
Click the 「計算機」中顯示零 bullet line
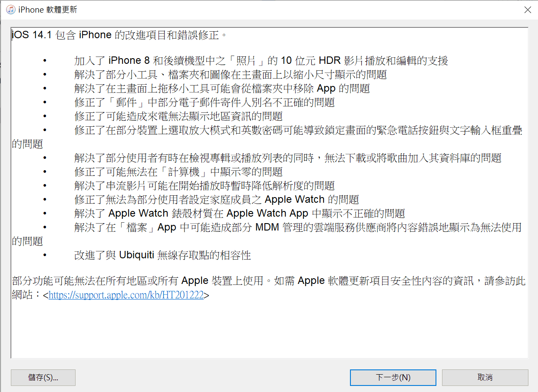click(178, 172)
